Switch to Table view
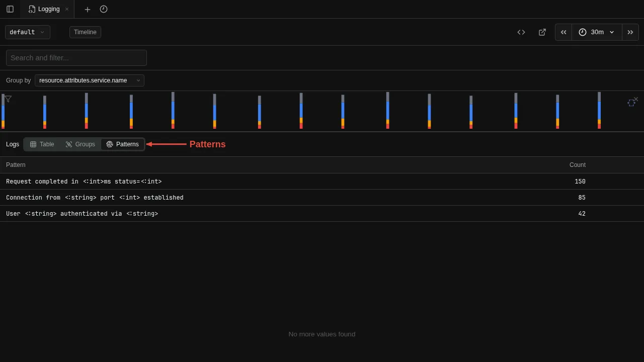The height and width of the screenshot is (362, 644). (x=42, y=144)
